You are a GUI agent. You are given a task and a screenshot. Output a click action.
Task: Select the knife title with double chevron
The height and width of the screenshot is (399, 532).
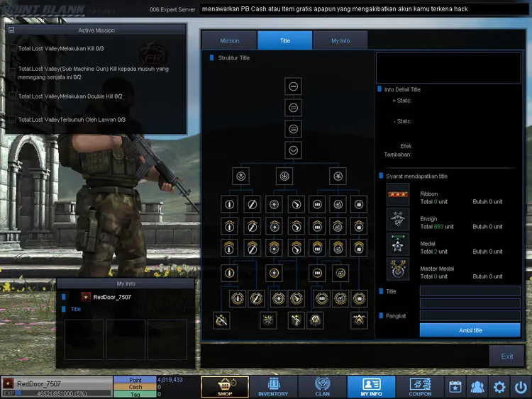click(252, 248)
